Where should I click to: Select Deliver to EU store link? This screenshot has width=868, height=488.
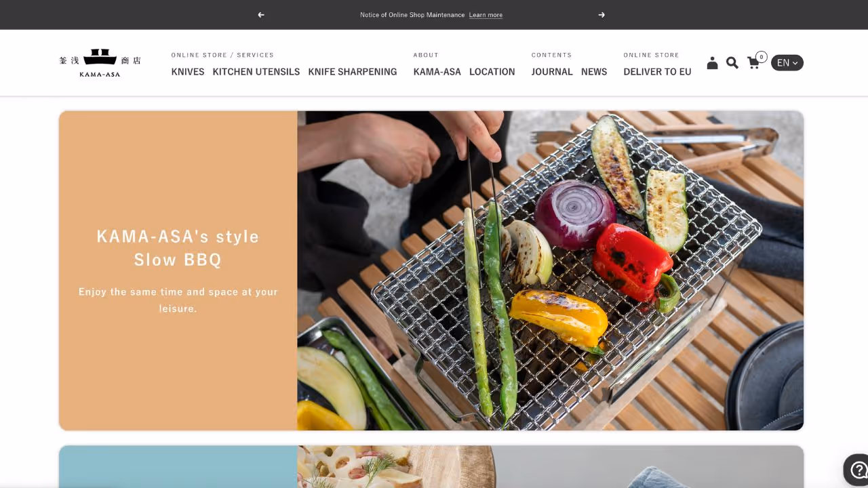click(x=657, y=72)
